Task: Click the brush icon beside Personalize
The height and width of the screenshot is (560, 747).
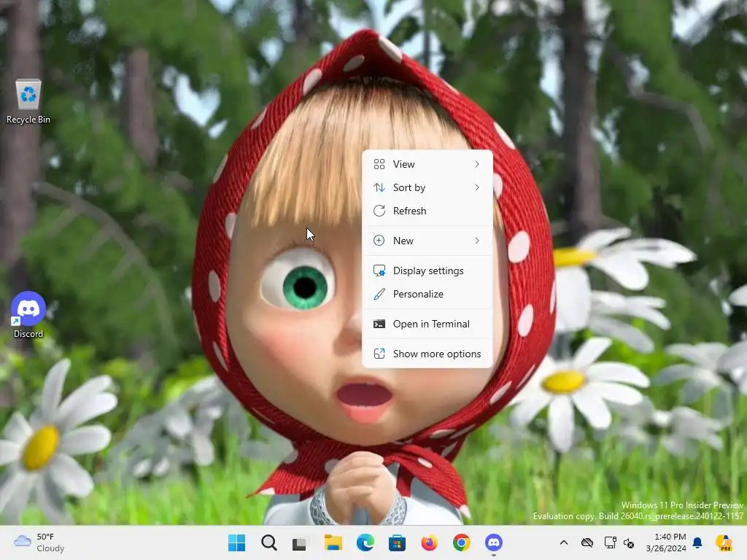Action: [x=379, y=294]
